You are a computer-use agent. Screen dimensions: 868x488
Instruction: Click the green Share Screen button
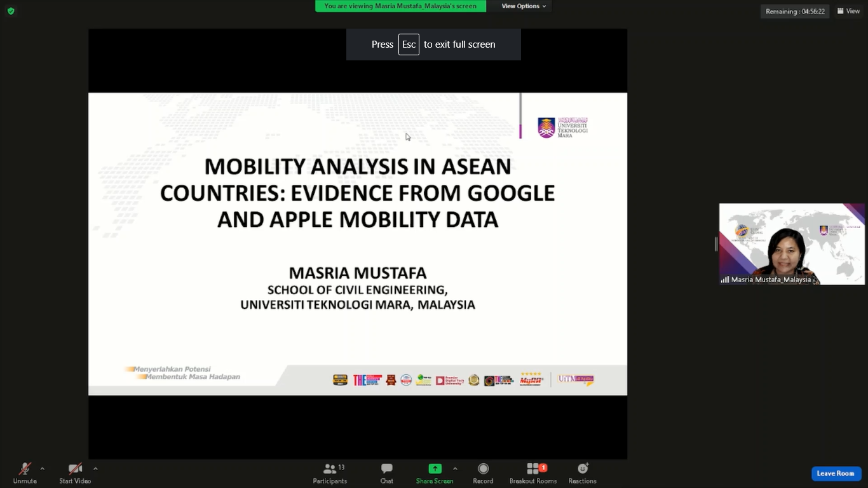coord(435,473)
